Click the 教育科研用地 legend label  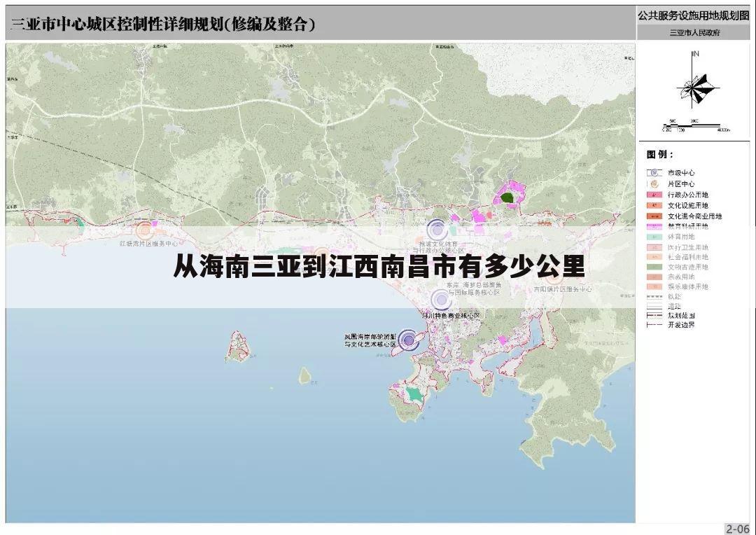click(x=687, y=226)
